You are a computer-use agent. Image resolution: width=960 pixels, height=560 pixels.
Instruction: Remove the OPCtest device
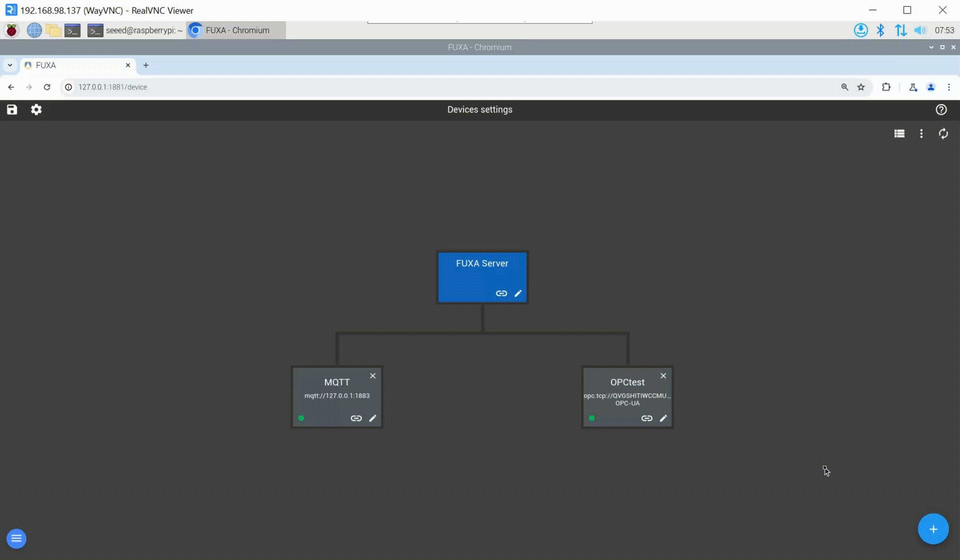pyautogui.click(x=663, y=376)
